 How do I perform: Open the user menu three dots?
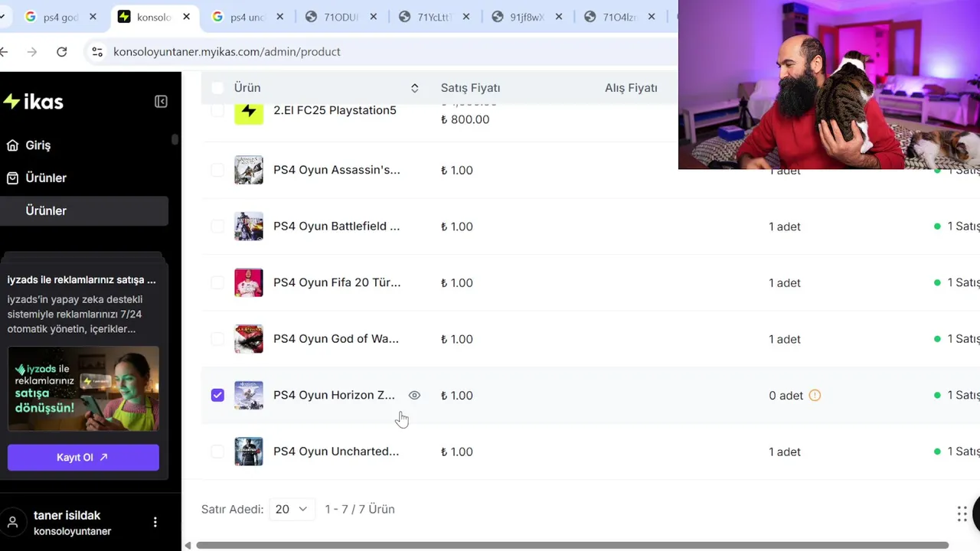click(x=155, y=523)
